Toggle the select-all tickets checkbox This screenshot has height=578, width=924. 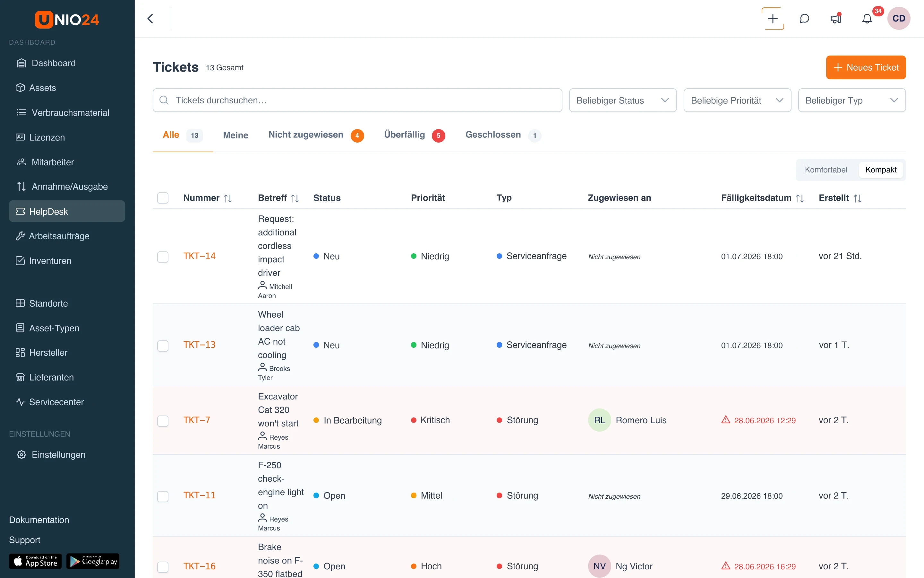163,198
